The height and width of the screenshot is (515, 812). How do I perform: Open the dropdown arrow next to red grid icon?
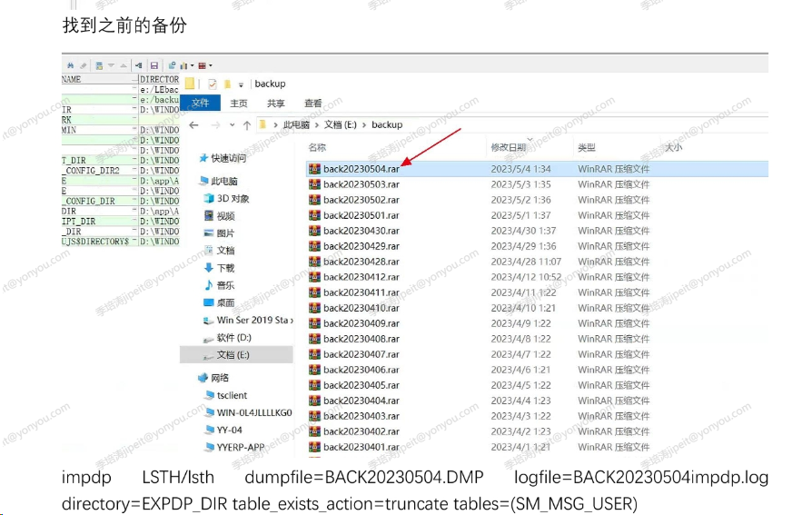210,65
